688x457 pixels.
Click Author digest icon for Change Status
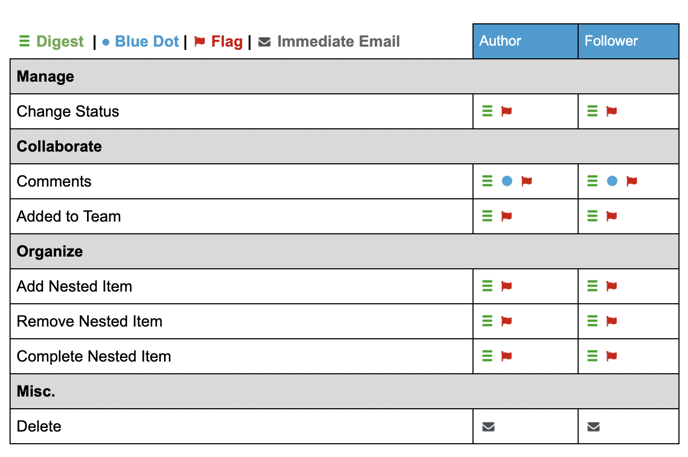coord(487,111)
